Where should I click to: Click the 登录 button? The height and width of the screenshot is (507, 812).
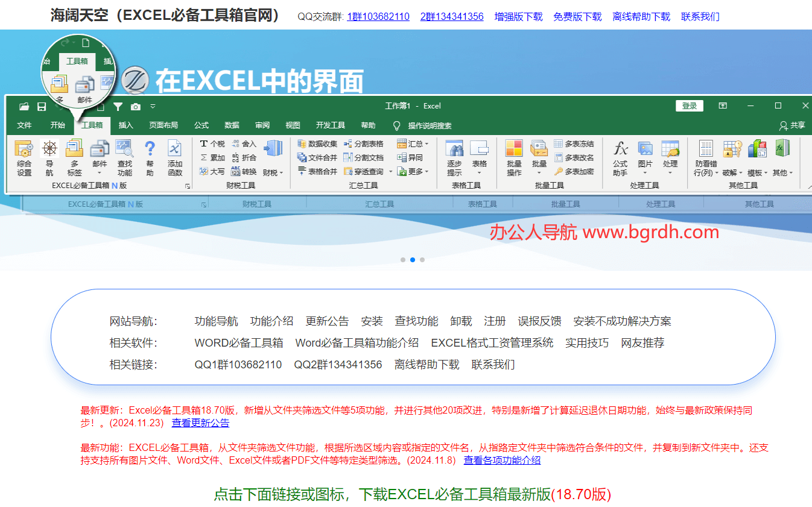pyautogui.click(x=689, y=105)
